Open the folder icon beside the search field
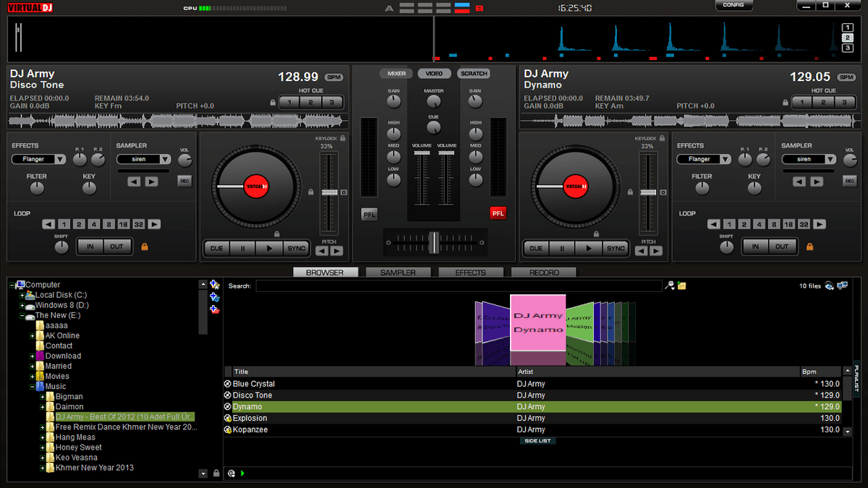 tap(681, 286)
